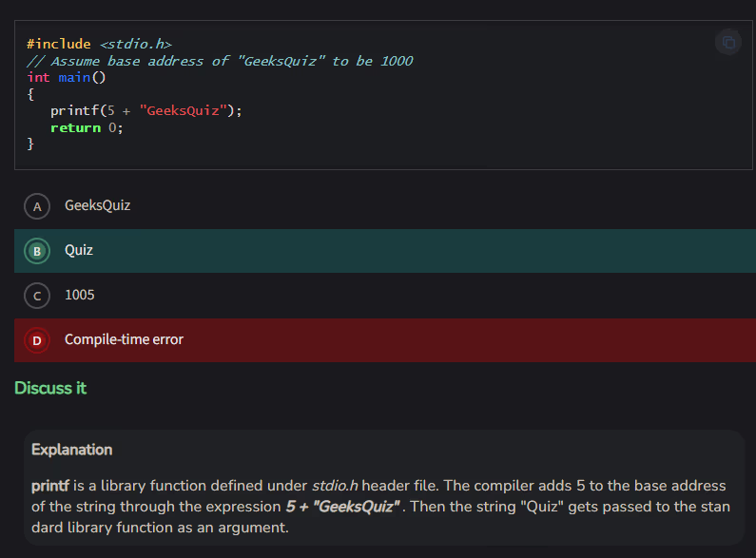The image size is (756, 558).
Task: Click the copy code icon
Action: (x=727, y=43)
